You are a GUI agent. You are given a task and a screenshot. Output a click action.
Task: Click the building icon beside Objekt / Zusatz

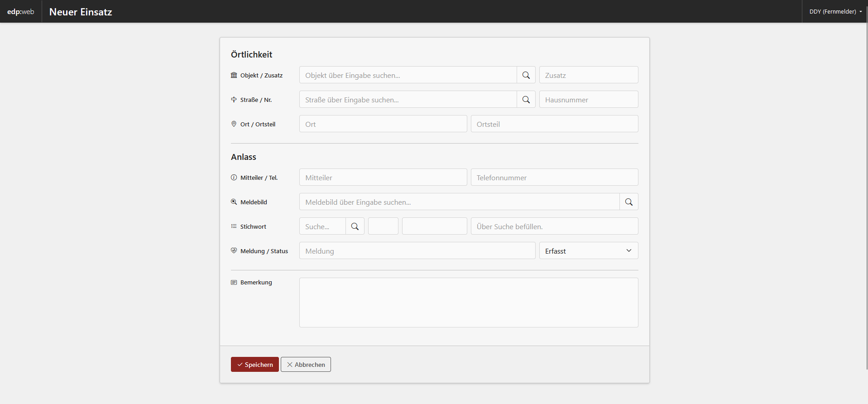pos(234,75)
